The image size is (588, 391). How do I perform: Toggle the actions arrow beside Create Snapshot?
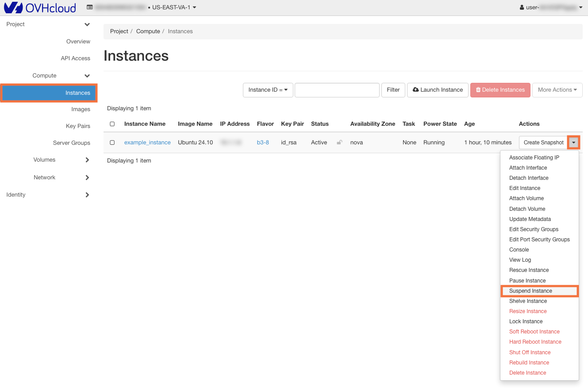(573, 143)
